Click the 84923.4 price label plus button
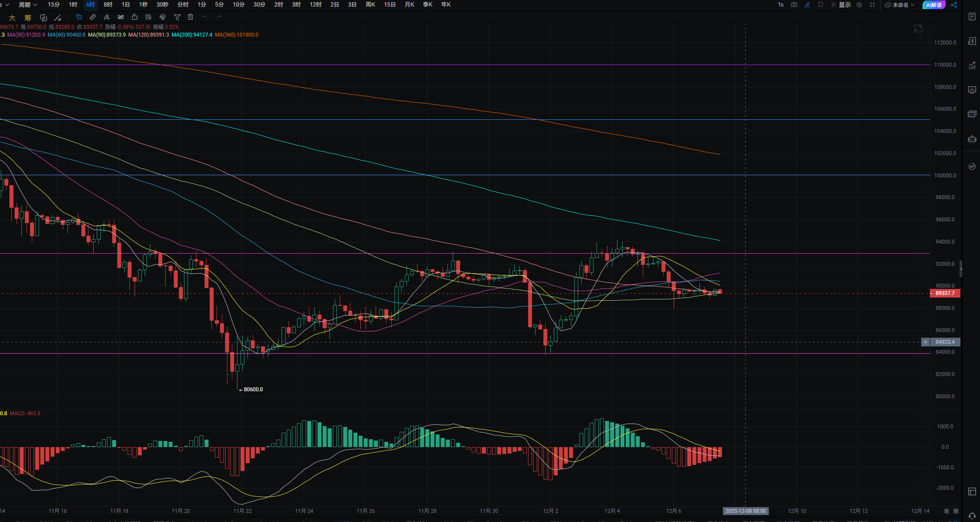 coord(926,342)
